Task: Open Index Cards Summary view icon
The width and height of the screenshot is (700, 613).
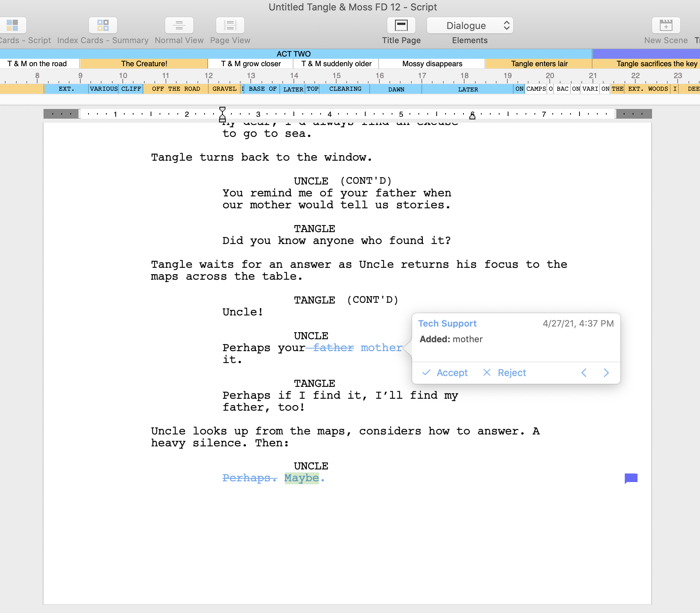Action: (x=103, y=25)
